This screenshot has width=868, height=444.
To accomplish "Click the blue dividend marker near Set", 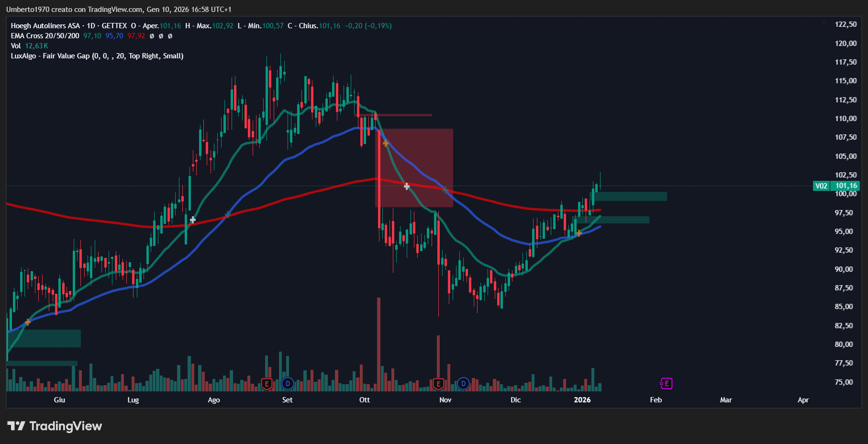I will pyautogui.click(x=288, y=384).
